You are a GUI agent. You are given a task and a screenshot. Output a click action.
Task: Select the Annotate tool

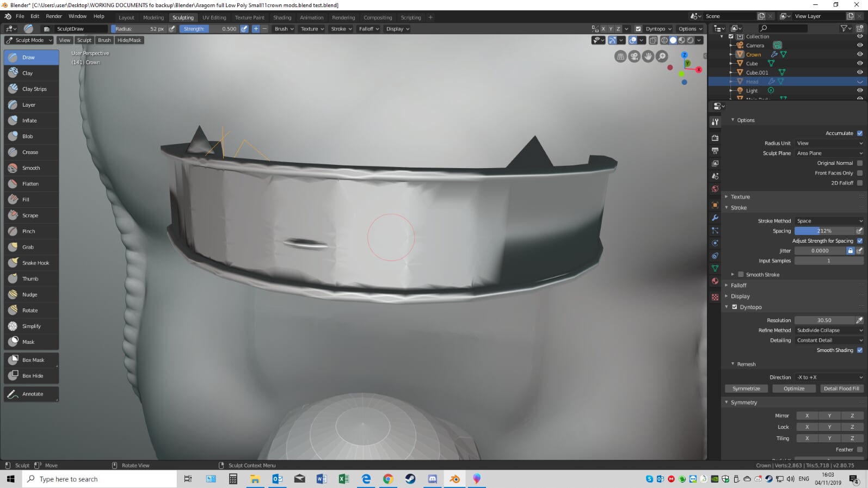point(32,393)
